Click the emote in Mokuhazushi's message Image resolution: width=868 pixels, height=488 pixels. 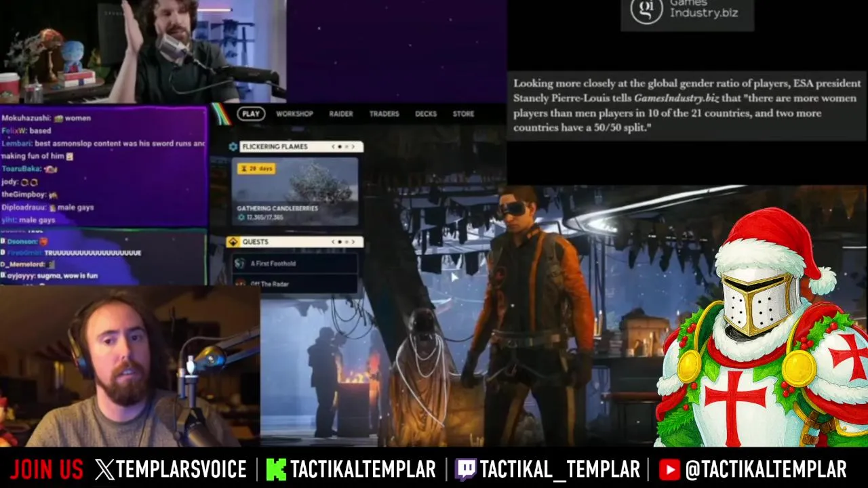pos(58,119)
